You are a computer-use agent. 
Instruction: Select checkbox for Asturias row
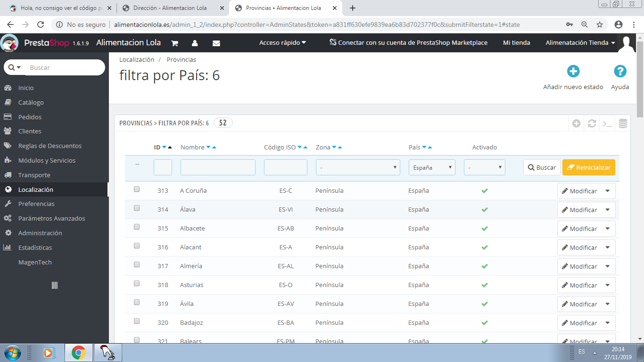[137, 283]
